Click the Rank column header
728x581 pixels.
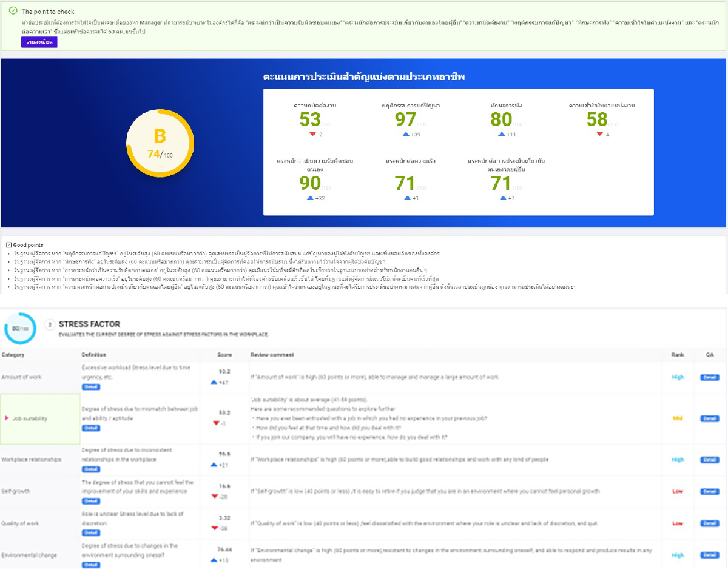pos(677,355)
